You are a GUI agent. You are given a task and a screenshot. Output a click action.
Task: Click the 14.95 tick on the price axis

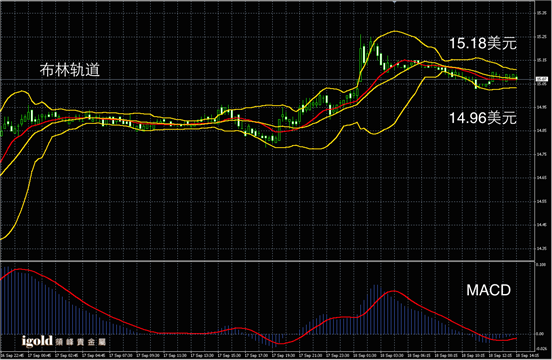pyautogui.click(x=541, y=107)
